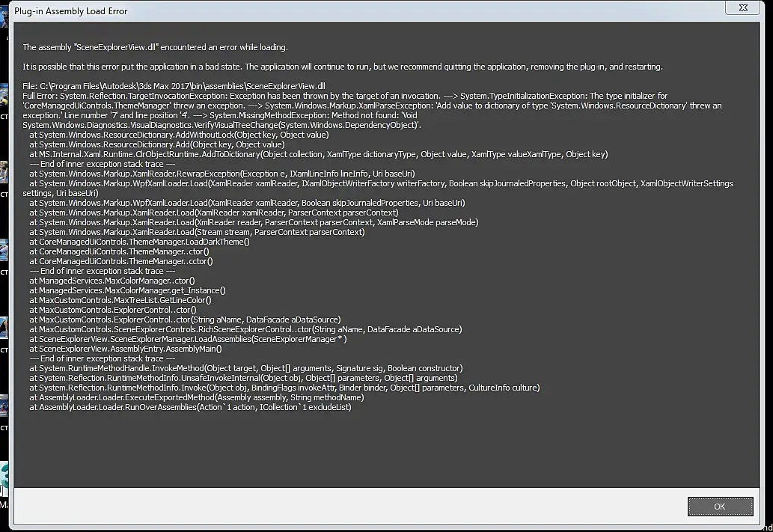Image resolution: width=773 pixels, height=532 pixels.
Task: Click the 'ResourceDictionary.Add(Object key, Object value)' line
Action: tap(156, 144)
